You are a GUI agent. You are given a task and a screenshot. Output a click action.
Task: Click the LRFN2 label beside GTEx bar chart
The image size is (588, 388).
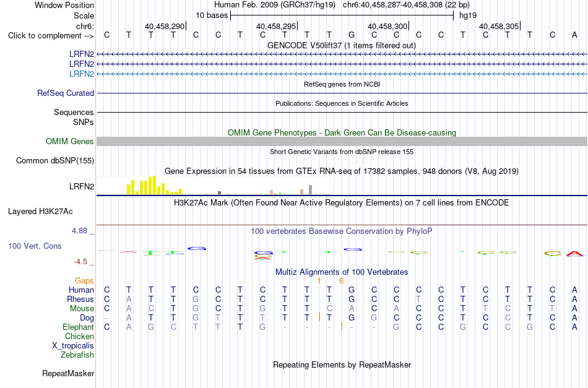[x=81, y=186]
